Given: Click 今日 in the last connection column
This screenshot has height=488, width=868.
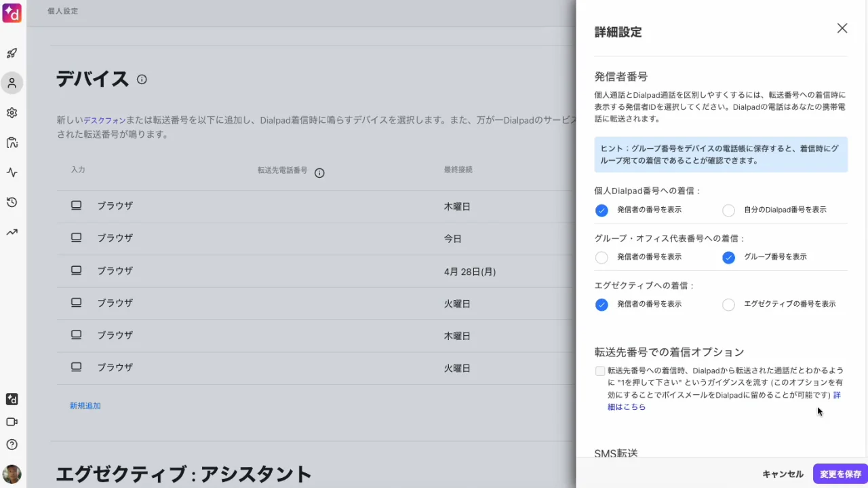Looking at the screenshot, I should (453, 239).
